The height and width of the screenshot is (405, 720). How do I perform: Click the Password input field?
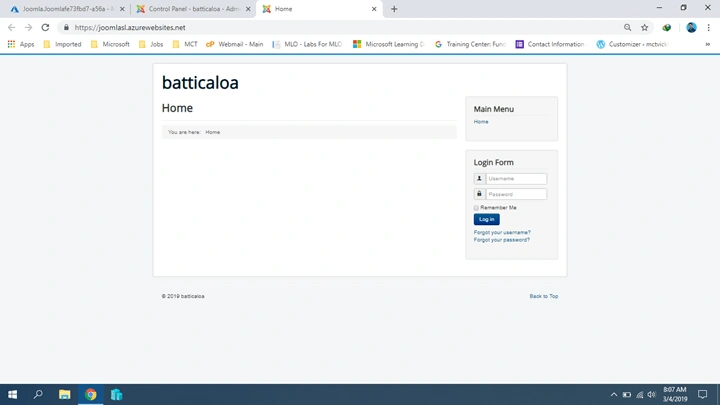click(x=516, y=194)
